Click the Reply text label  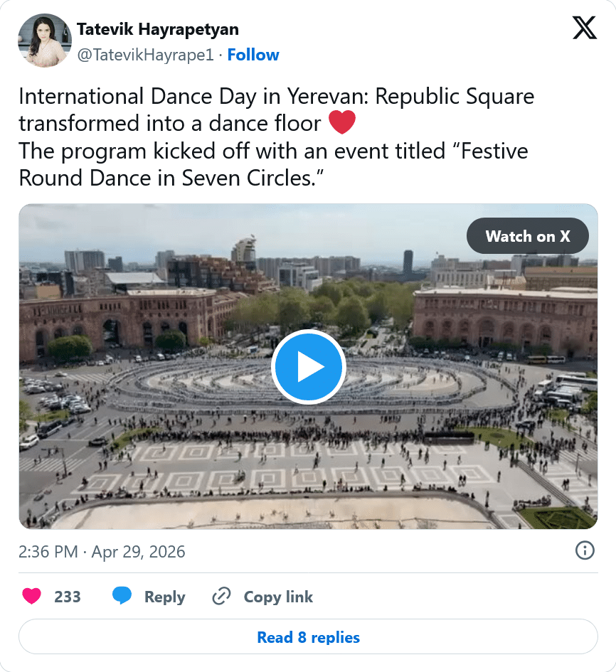coord(164,597)
